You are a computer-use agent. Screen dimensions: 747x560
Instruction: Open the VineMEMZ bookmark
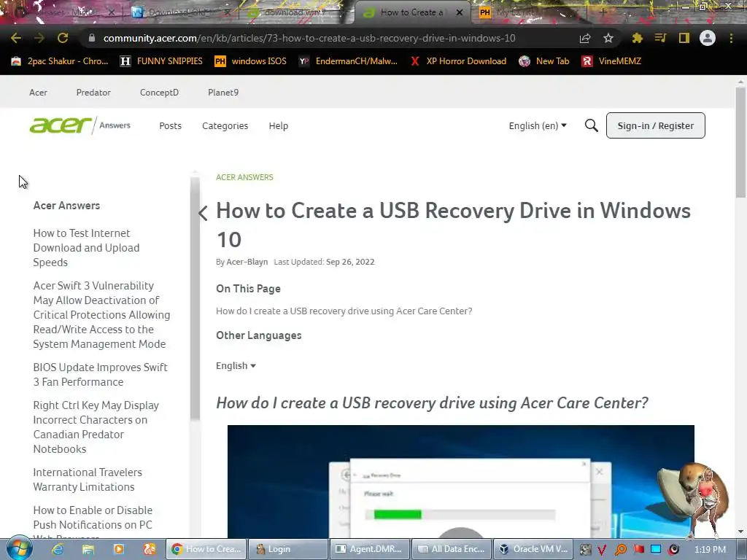click(612, 61)
